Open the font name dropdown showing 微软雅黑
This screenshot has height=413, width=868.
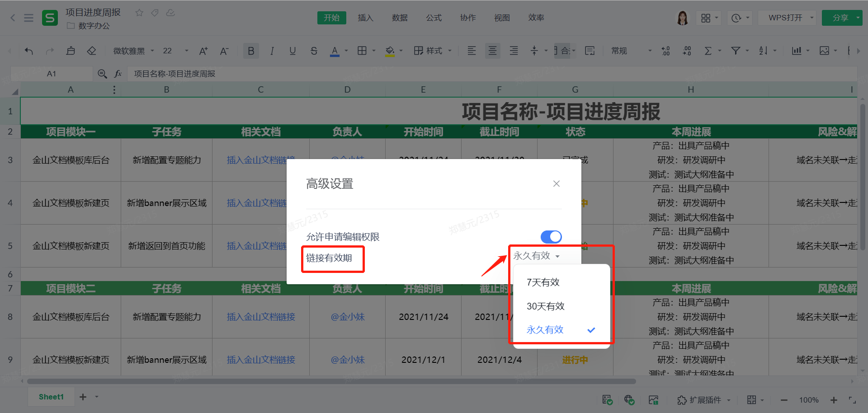tap(133, 51)
